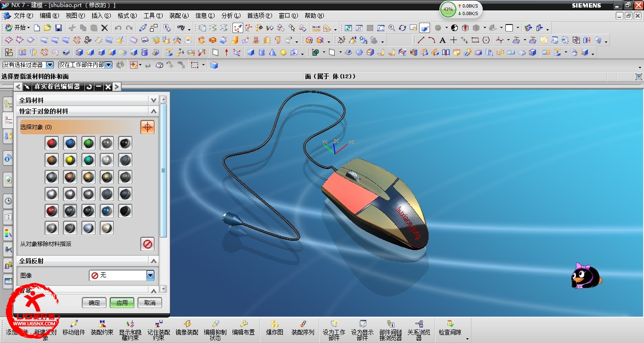Click the New file icon
Screen dimensions: 644x343
[37, 28]
